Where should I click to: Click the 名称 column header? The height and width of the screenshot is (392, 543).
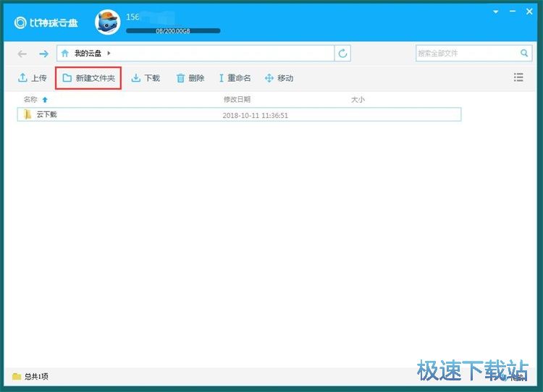(30, 100)
